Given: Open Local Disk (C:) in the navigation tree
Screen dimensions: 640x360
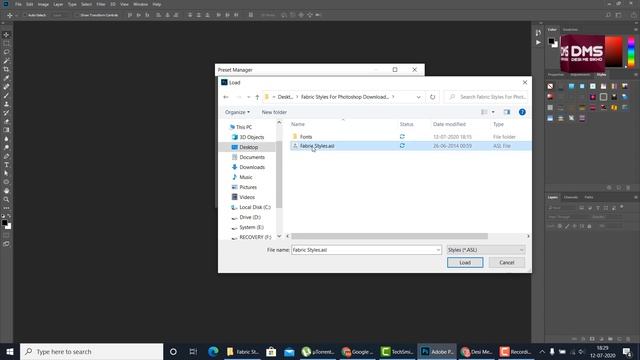Looking at the screenshot, I should click(255, 207).
